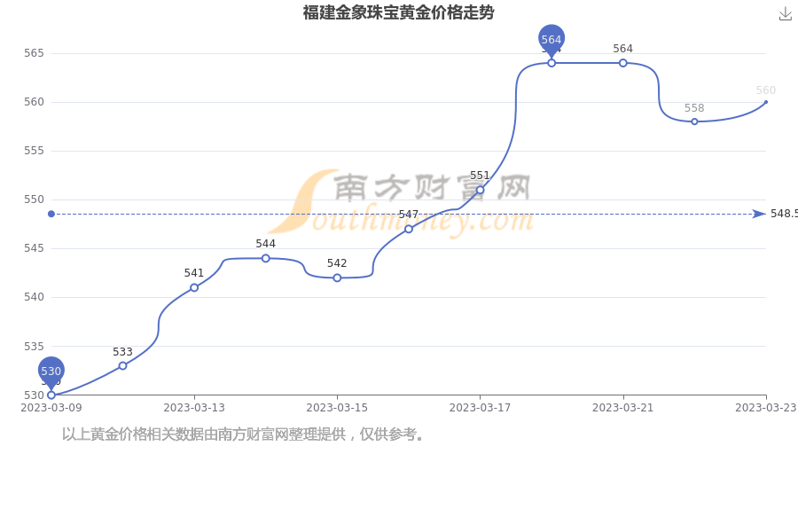
Task: Click the chart title 福建金象珠宝黄金价格走势
Action: pyautogui.click(x=398, y=12)
